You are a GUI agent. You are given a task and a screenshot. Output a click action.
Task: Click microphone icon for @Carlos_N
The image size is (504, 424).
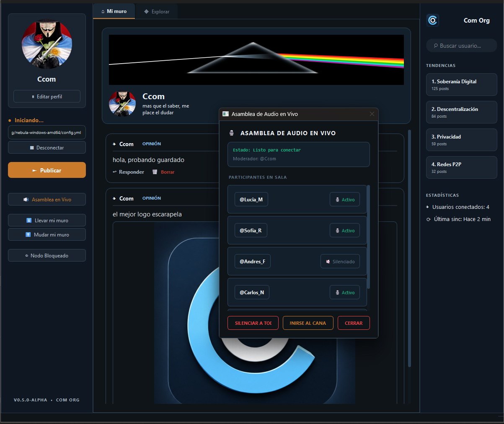click(x=337, y=293)
